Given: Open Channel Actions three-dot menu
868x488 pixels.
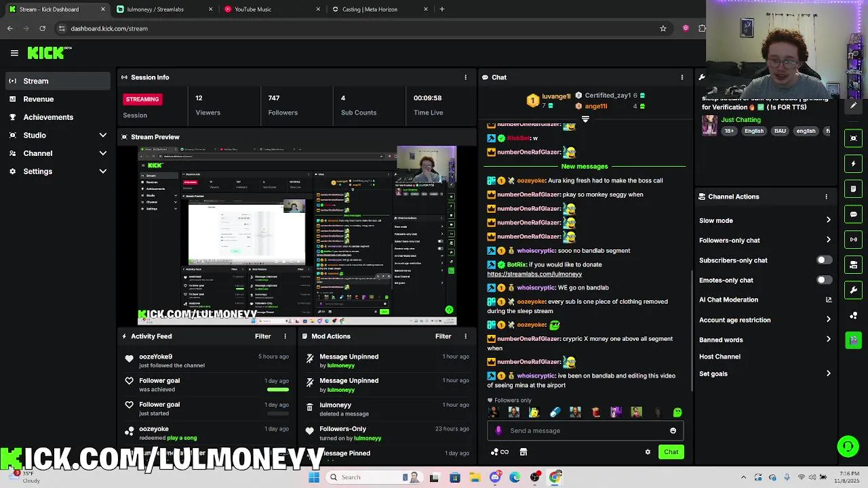Looking at the screenshot, I should click(x=826, y=197).
